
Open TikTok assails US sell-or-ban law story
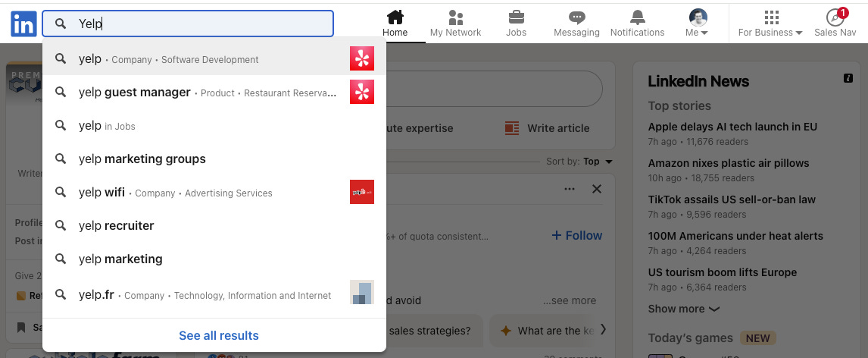point(732,199)
